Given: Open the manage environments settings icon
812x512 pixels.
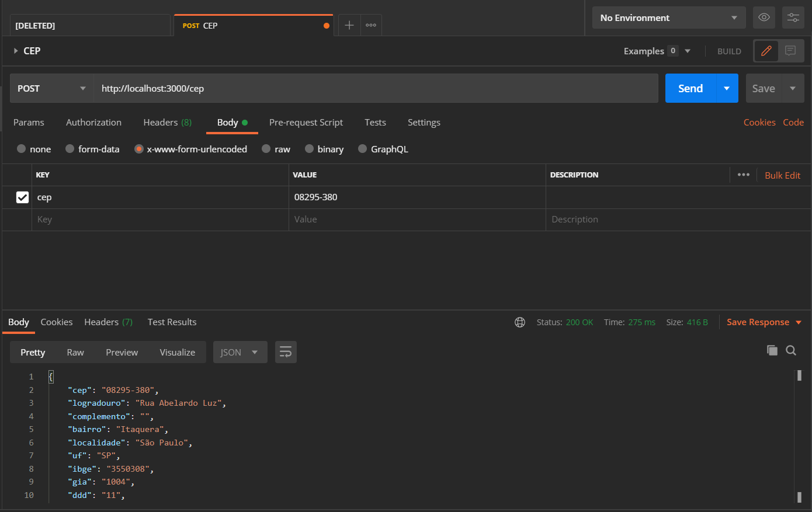Looking at the screenshot, I should pyautogui.click(x=793, y=18).
